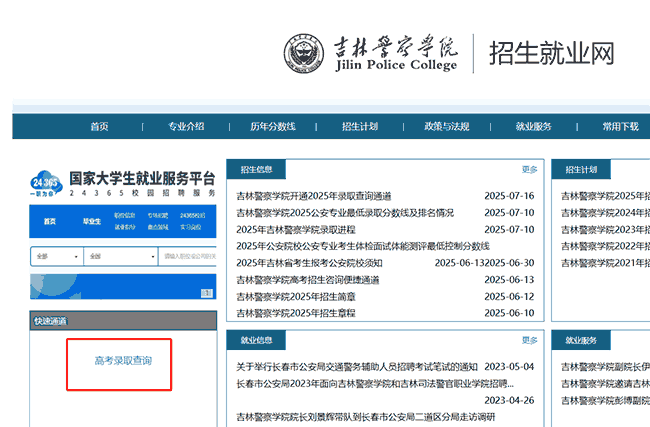Open 公安专业考生体检面试体能测评最低控制分数线 article

[x=363, y=246]
